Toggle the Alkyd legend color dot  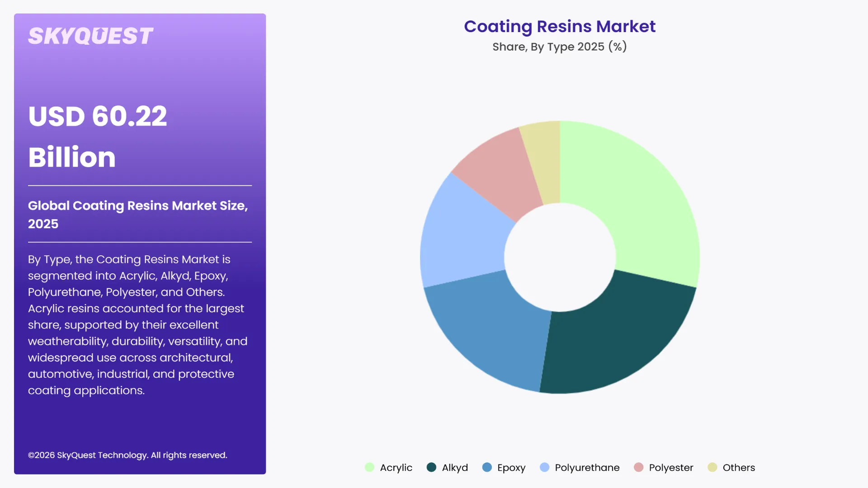point(431,467)
